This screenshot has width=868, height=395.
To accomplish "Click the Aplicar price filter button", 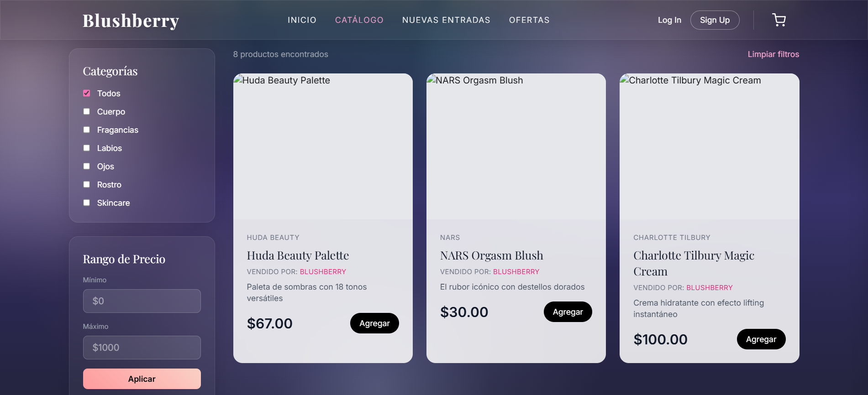I will (x=142, y=379).
